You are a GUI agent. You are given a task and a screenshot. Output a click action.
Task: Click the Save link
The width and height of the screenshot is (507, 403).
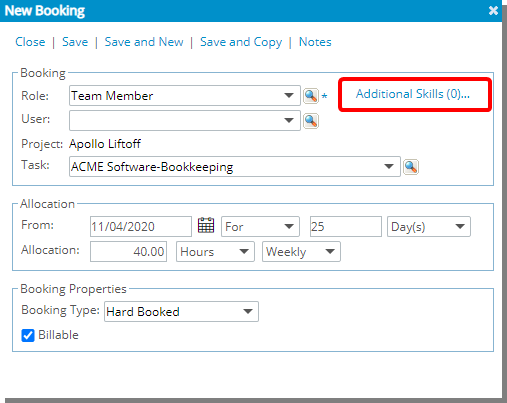pyautogui.click(x=75, y=42)
